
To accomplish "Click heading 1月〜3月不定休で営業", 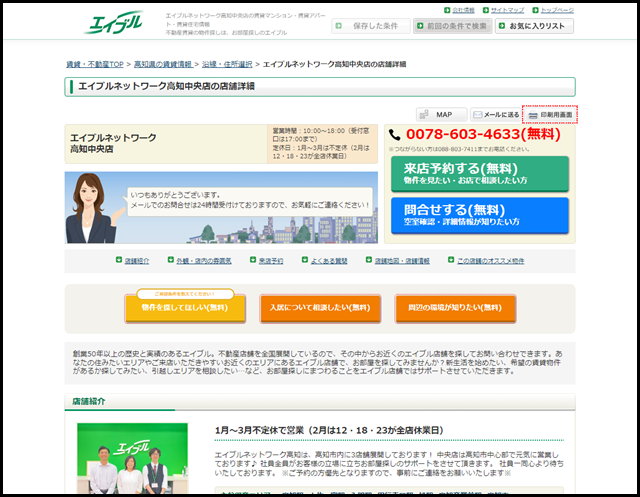I will (x=329, y=430).
